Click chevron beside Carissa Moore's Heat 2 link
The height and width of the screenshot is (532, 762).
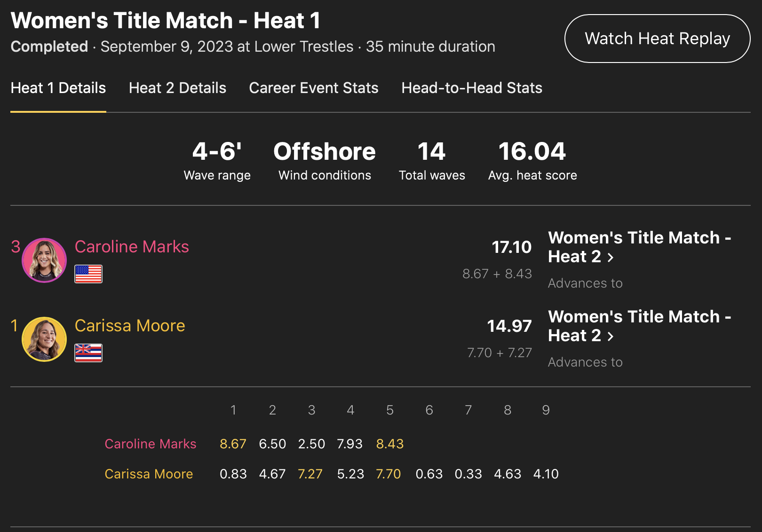pyautogui.click(x=611, y=336)
